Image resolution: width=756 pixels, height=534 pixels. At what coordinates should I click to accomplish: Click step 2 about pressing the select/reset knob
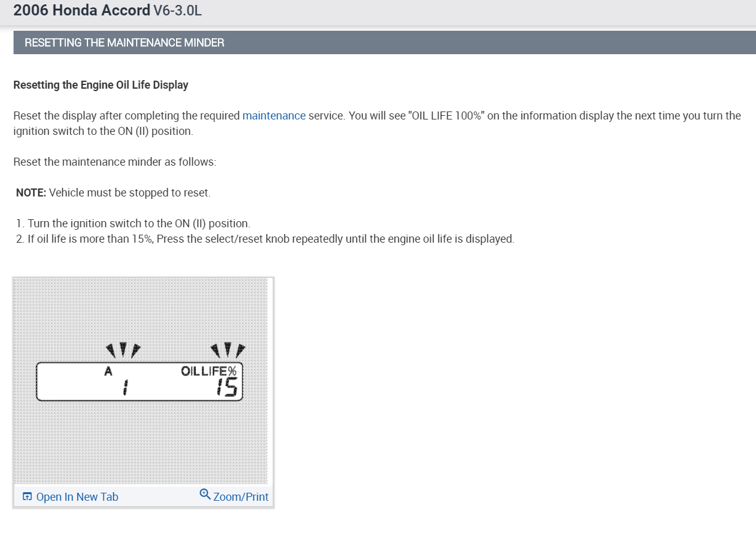pyautogui.click(x=265, y=239)
